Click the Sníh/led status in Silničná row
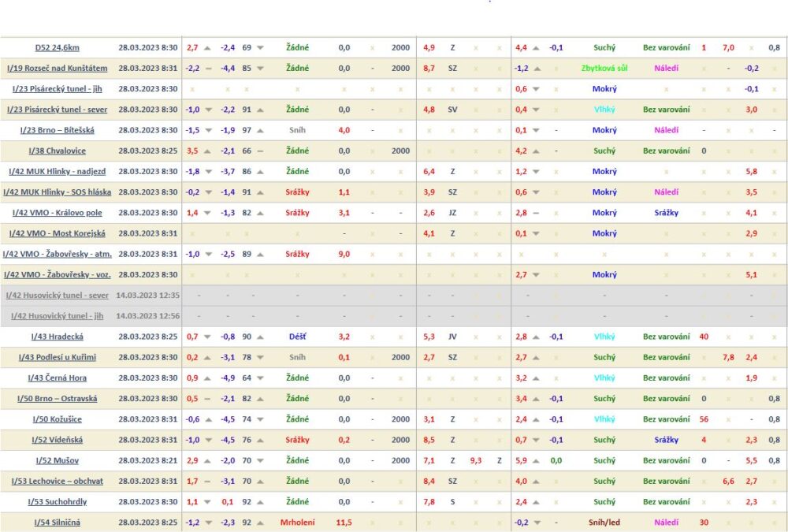This screenshot has width=788, height=532. (x=604, y=522)
